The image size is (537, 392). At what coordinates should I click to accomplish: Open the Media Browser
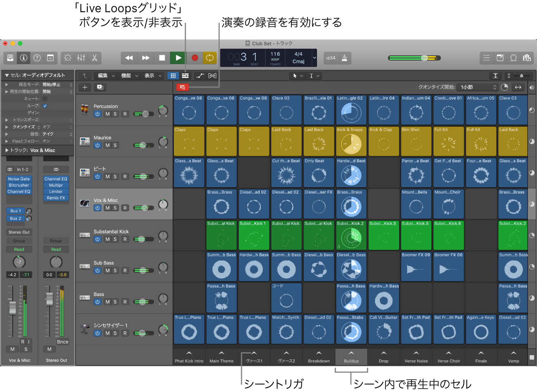(527, 58)
